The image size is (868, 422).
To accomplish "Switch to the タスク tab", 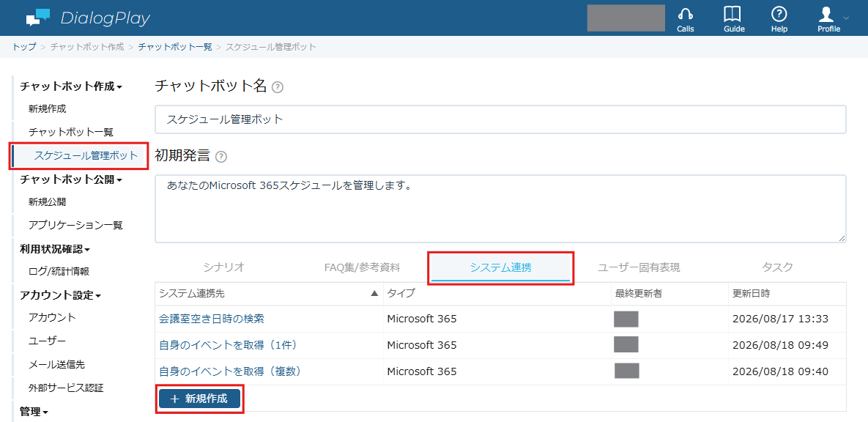I will [x=777, y=267].
